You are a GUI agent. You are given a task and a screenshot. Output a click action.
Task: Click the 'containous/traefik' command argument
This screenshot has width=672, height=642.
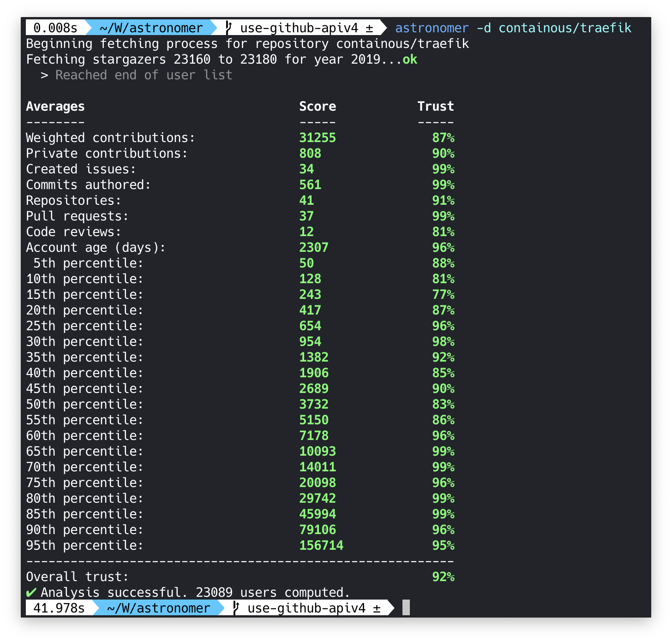click(x=565, y=28)
